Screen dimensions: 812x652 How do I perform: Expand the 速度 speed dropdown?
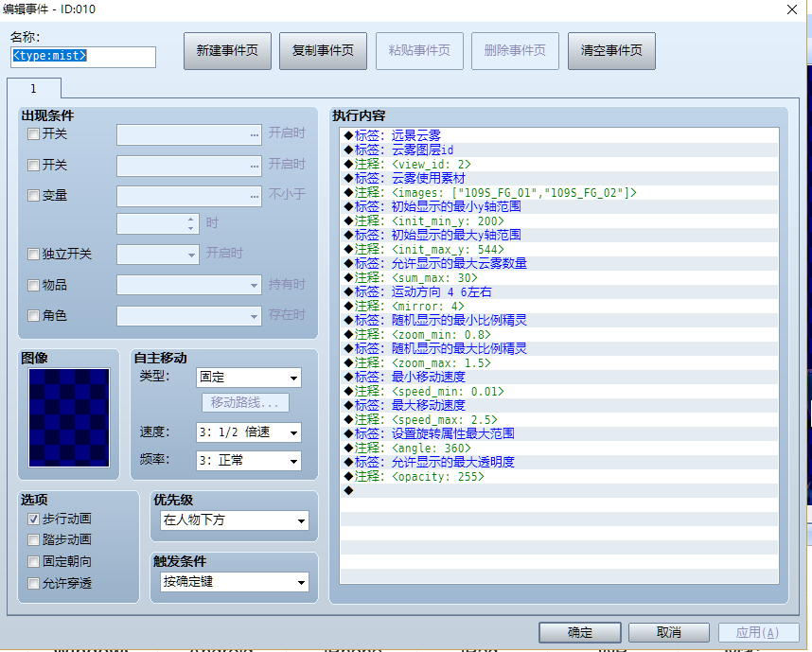point(249,432)
